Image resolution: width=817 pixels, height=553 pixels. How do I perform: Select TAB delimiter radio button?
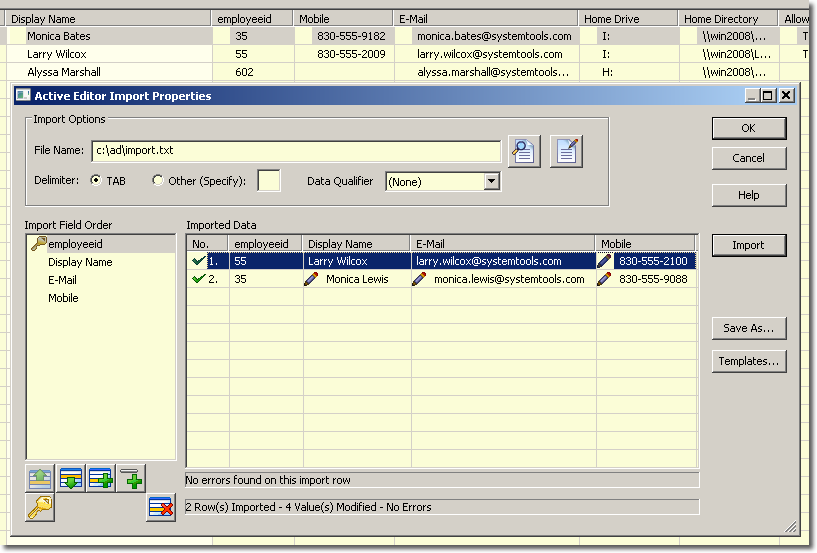coord(95,180)
